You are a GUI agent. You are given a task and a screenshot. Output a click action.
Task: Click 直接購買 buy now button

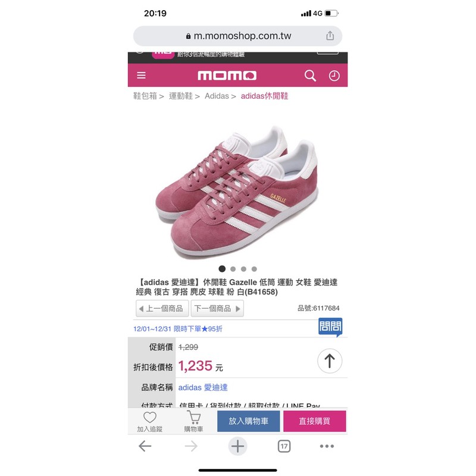[315, 421]
